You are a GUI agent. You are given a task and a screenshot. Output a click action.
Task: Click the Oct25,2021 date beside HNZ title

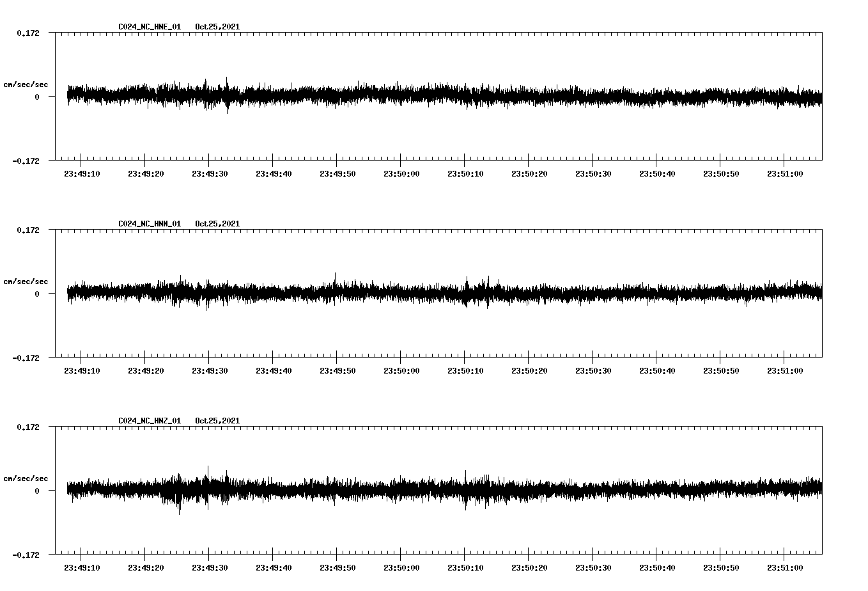pos(217,421)
